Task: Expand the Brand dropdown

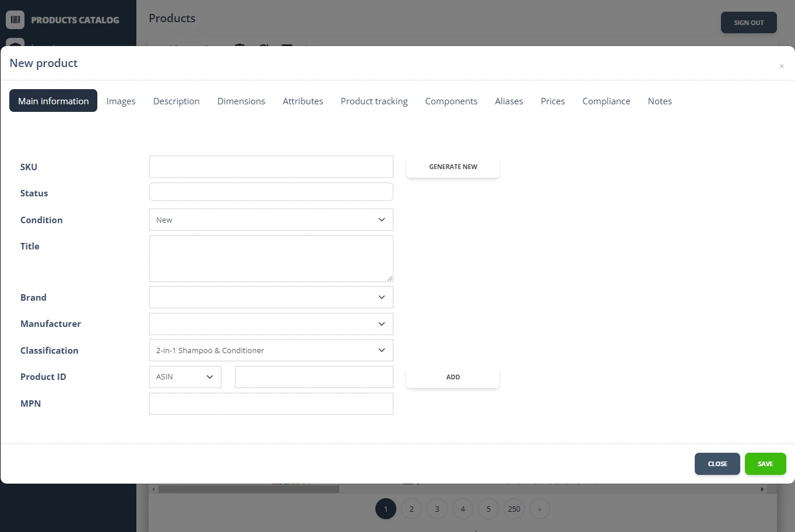Action: (271, 297)
